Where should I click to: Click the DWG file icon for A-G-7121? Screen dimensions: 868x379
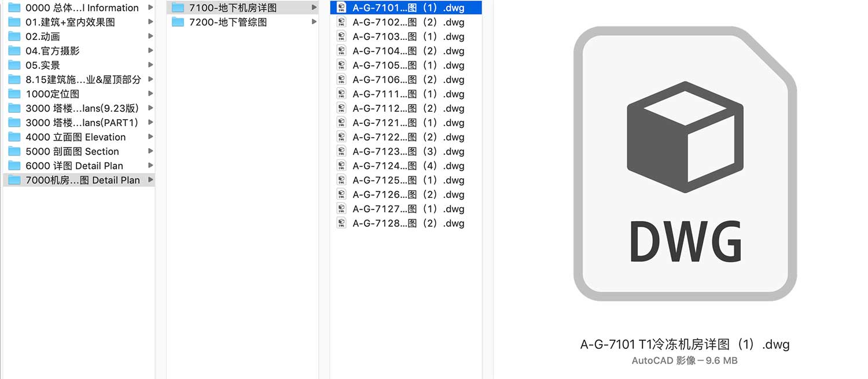coord(342,123)
